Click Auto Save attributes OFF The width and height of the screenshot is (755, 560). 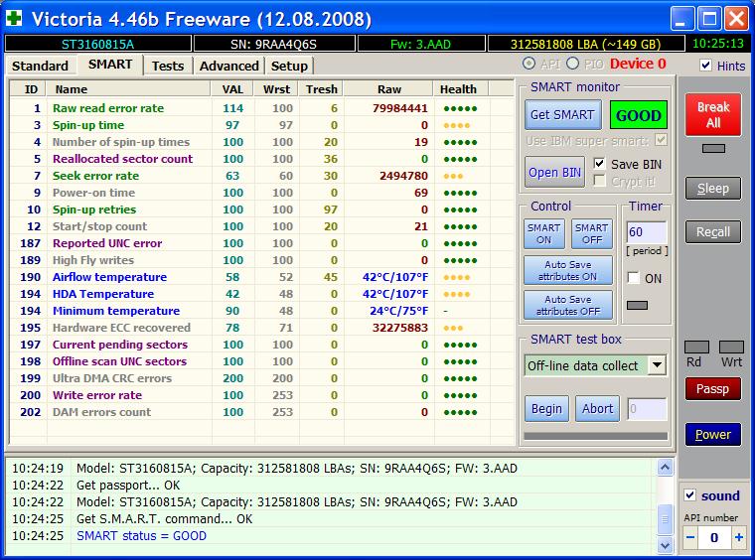click(567, 305)
